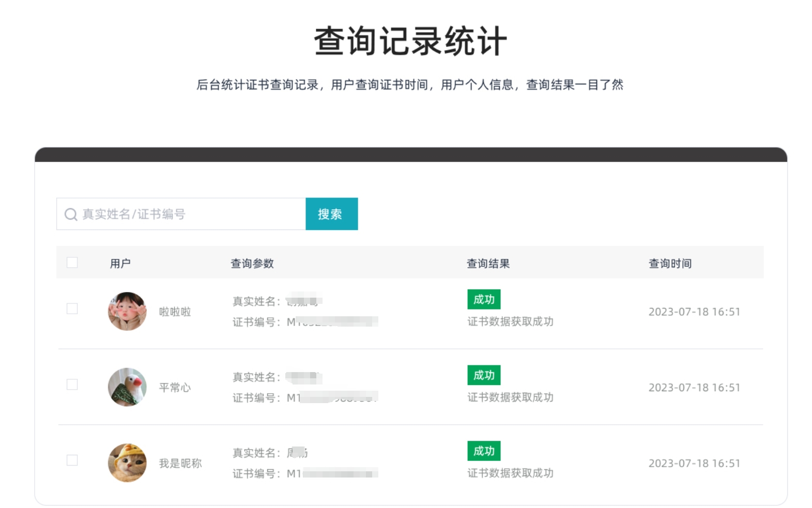Click the 查询参数 column header

[252, 264]
